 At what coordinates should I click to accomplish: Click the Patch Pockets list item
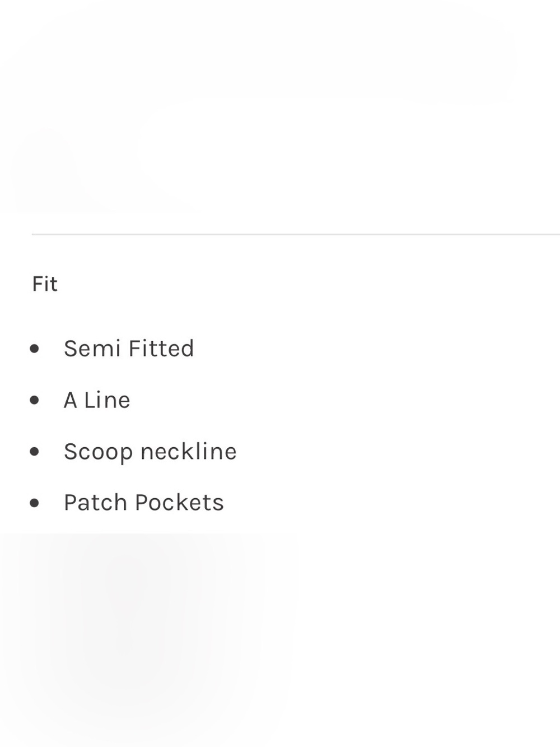144,503
